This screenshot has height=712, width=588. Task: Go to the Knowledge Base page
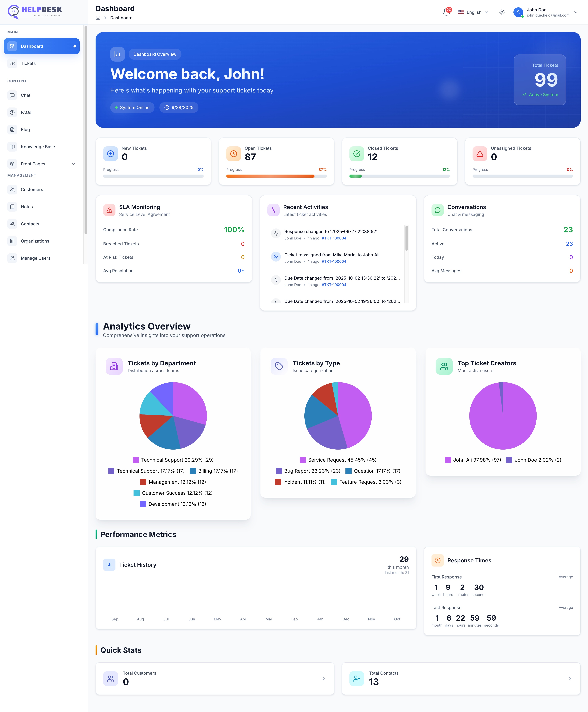38,147
